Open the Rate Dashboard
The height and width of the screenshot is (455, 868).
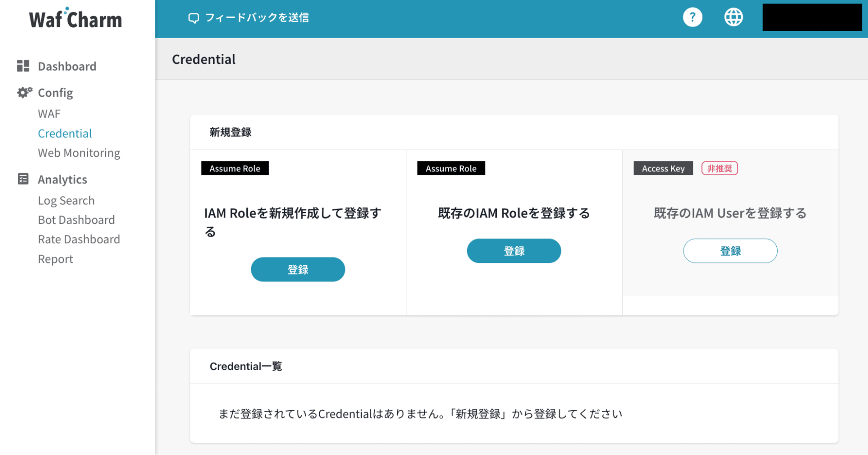[x=79, y=239]
